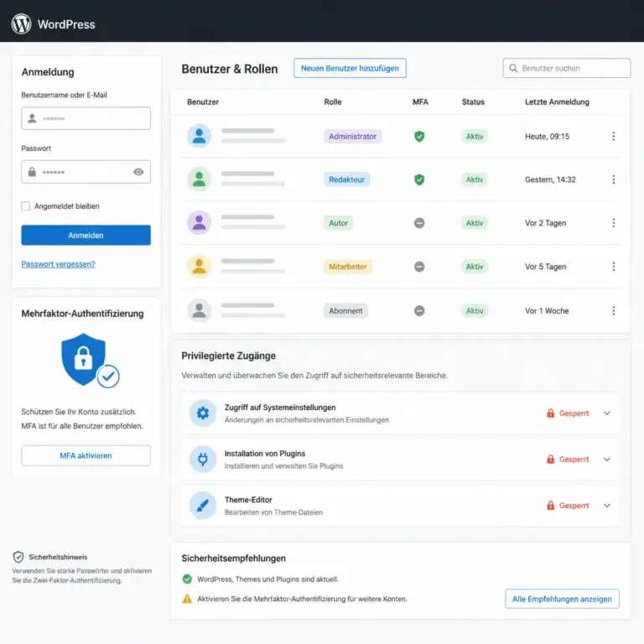This screenshot has width=644, height=644.
Task: Tick the Angemeldet bleiben checkbox
Action: [x=25, y=206]
